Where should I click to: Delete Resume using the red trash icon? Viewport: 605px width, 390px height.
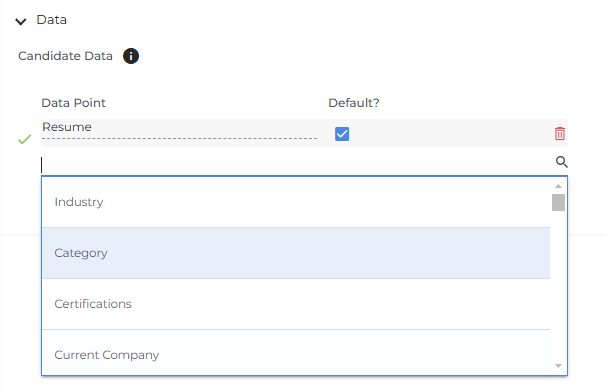tap(560, 133)
